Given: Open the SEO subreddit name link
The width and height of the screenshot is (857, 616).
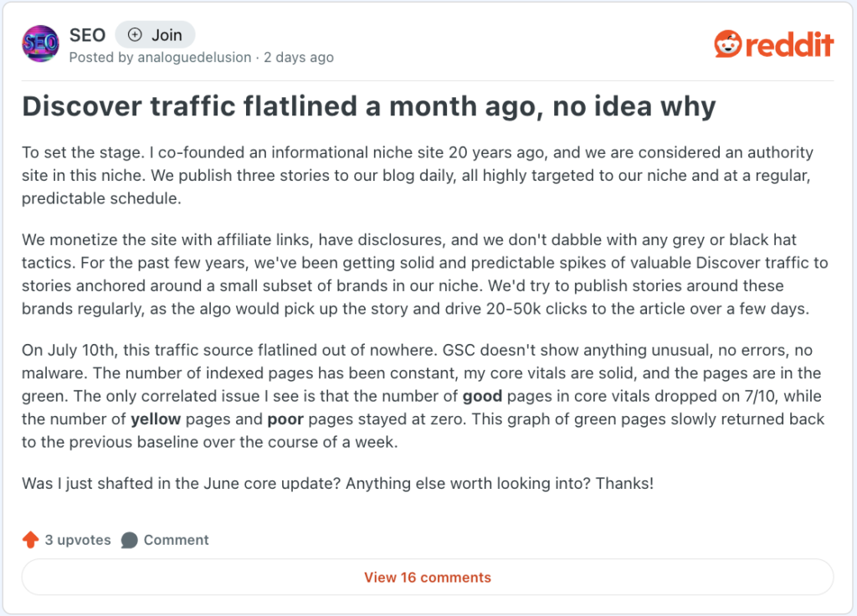Looking at the screenshot, I should [87, 34].
